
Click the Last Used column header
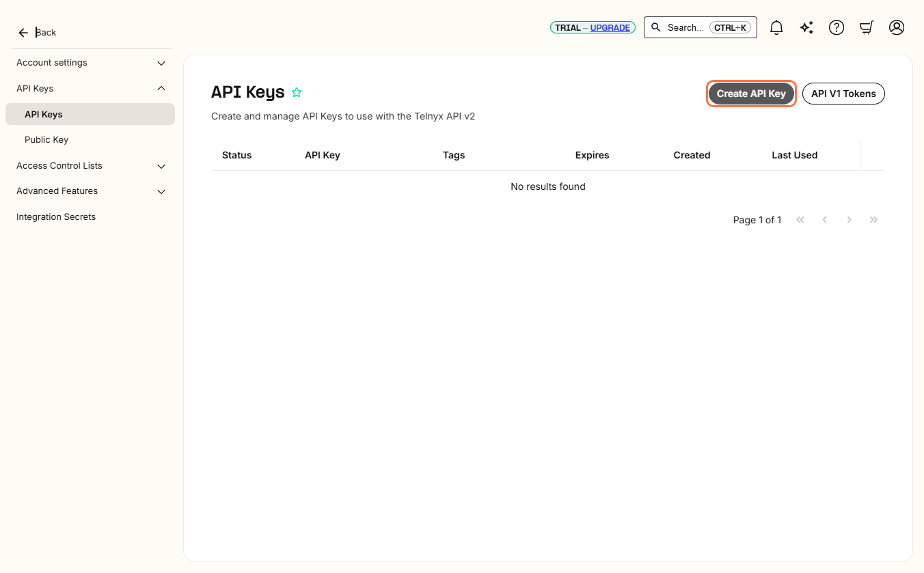pyautogui.click(x=795, y=155)
